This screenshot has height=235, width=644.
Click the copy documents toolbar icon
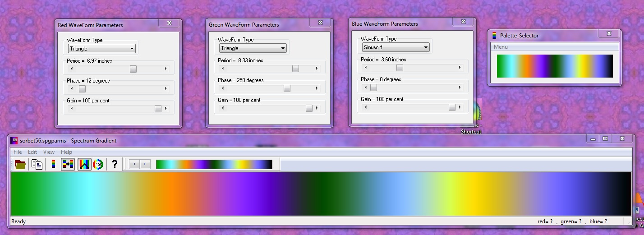tap(37, 164)
